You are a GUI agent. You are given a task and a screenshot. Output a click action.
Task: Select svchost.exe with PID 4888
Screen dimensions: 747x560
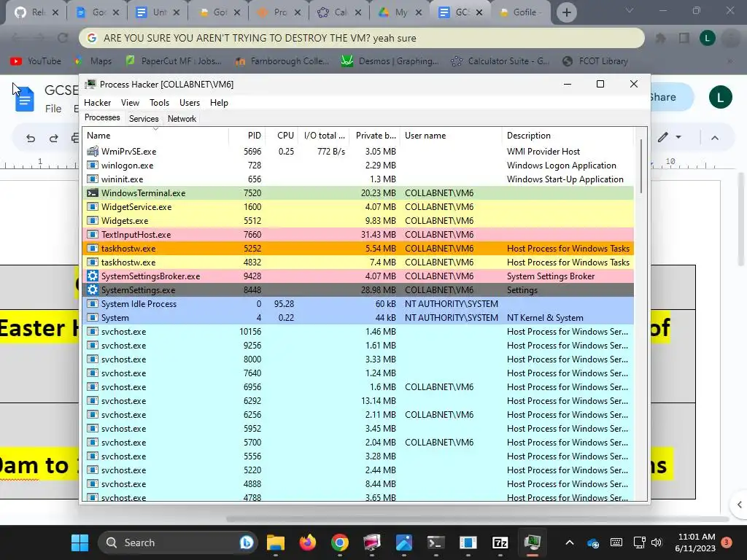coord(358,484)
